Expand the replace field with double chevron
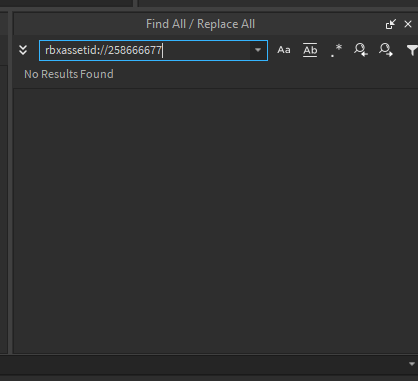Screen dimensions: 418x381 23,50
